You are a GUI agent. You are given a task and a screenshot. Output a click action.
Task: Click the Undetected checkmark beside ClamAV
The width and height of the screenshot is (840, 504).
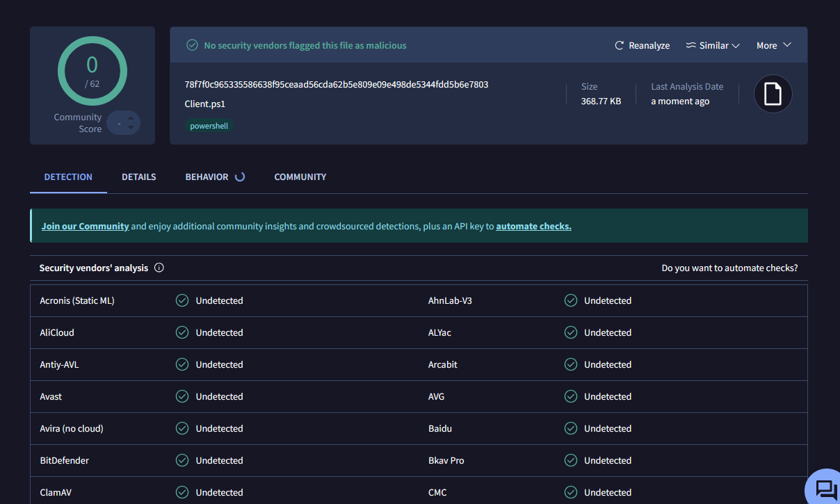tap(181, 492)
